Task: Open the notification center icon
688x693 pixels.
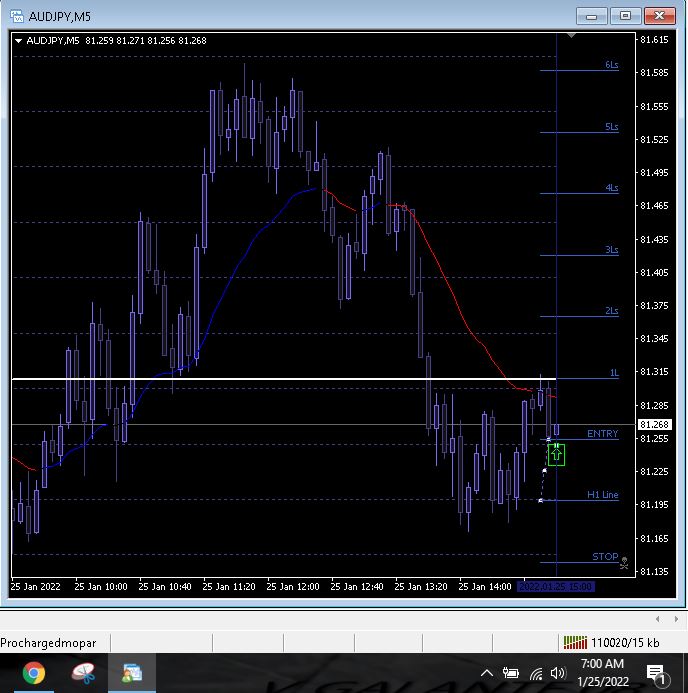Action: click(657, 674)
